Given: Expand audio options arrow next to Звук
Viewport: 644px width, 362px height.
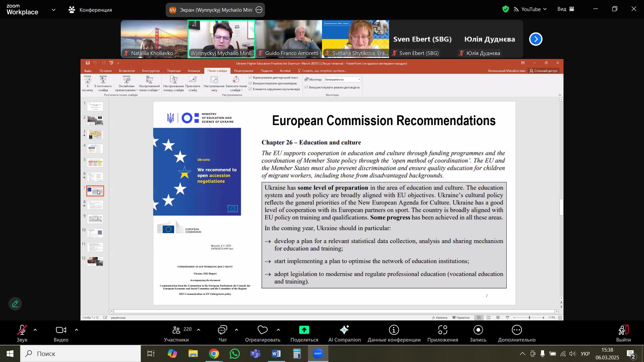Looking at the screenshot, I should pos(35,330).
